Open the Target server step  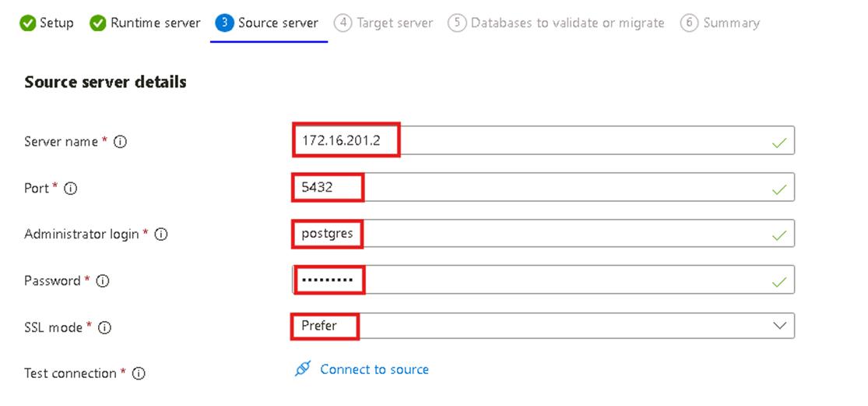(395, 23)
